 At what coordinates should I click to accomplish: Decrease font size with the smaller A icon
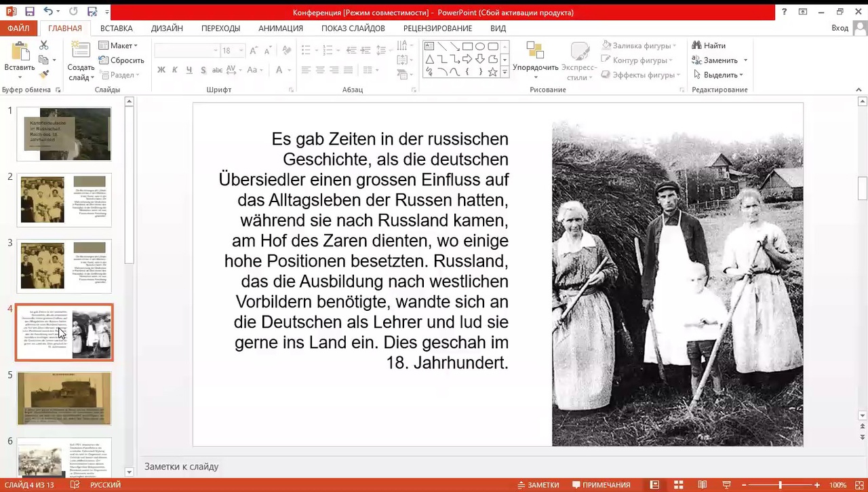point(268,51)
